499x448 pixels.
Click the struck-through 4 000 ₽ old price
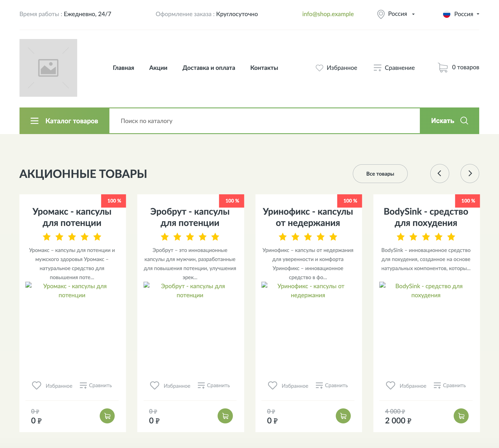(x=395, y=412)
